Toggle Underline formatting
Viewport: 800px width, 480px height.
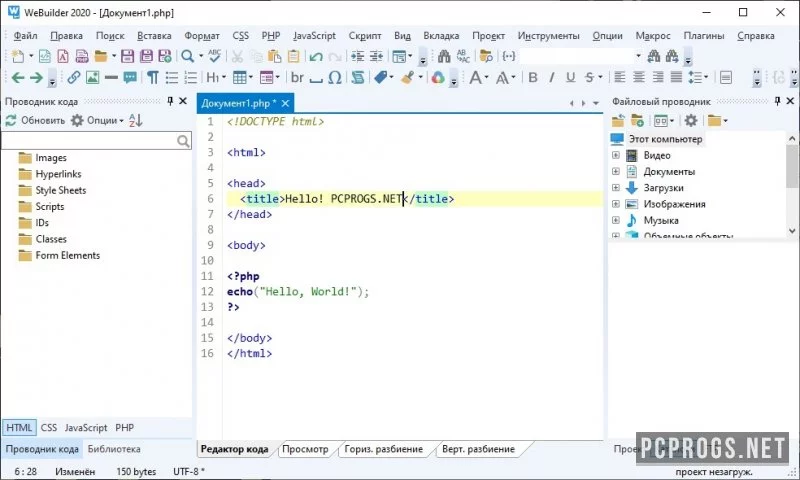570,78
